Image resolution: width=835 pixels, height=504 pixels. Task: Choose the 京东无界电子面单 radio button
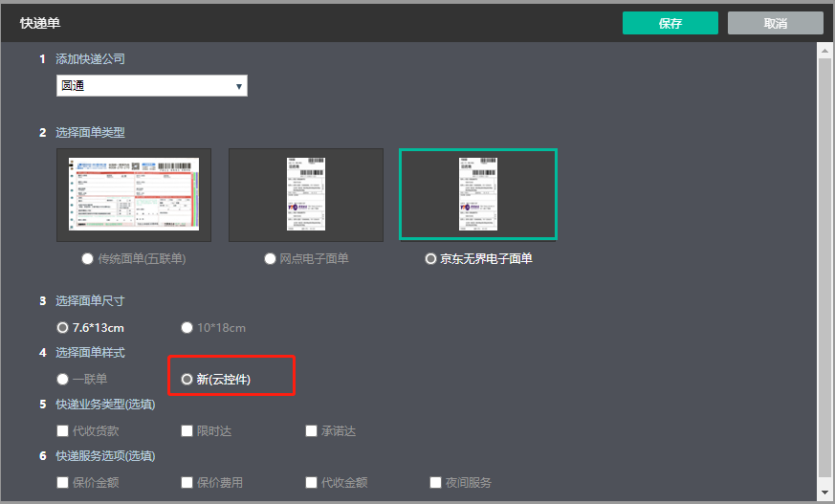pyautogui.click(x=430, y=258)
